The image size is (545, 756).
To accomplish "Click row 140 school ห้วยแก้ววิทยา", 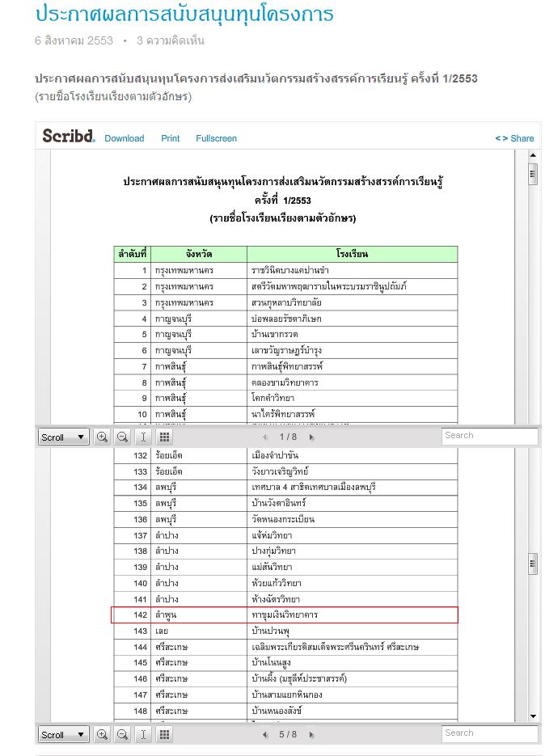I will [x=277, y=583].
